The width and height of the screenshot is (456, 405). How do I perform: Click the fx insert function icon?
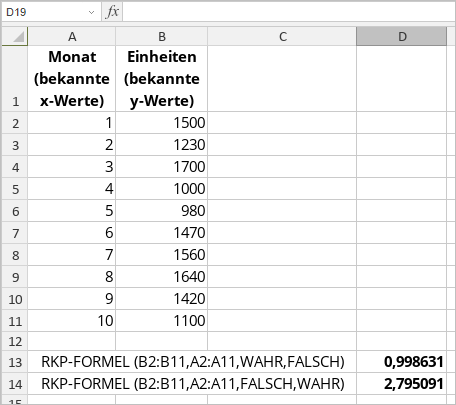pyautogui.click(x=112, y=12)
